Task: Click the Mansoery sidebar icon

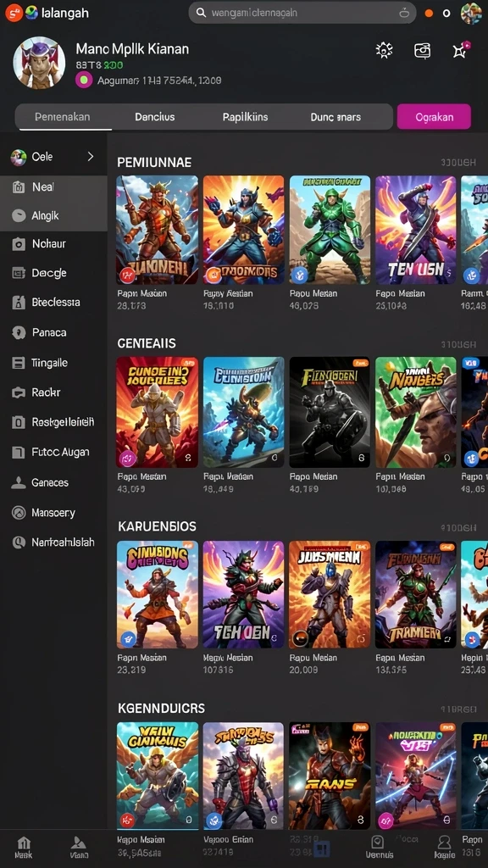Action: pos(19,513)
